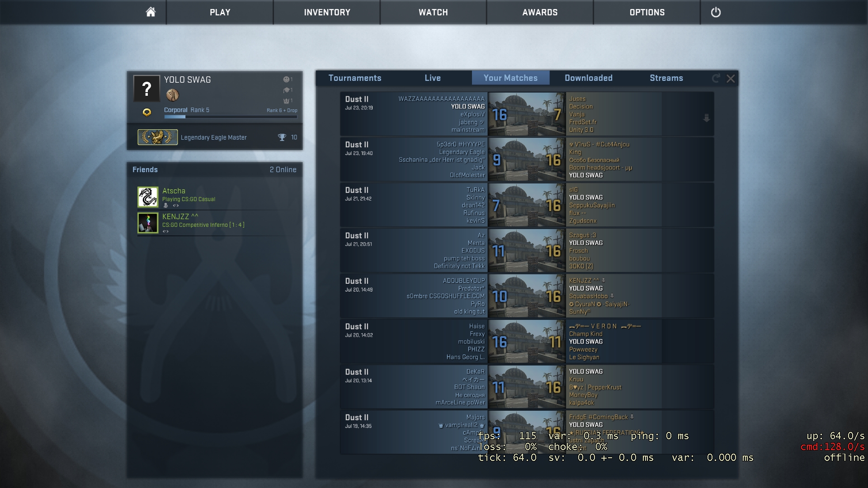Screen dimensions: 868x488
Task: Click the 'Playing CS:GO Casual' status text
Action: click(x=189, y=199)
